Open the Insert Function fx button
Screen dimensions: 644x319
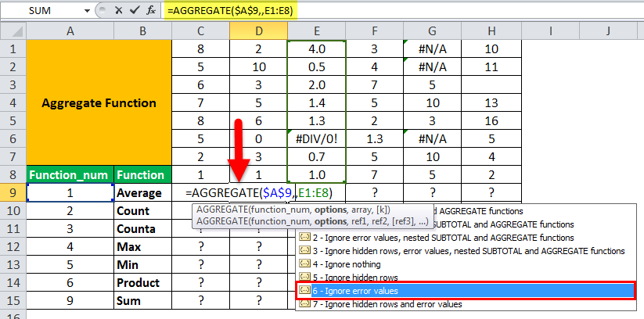pos(151,11)
